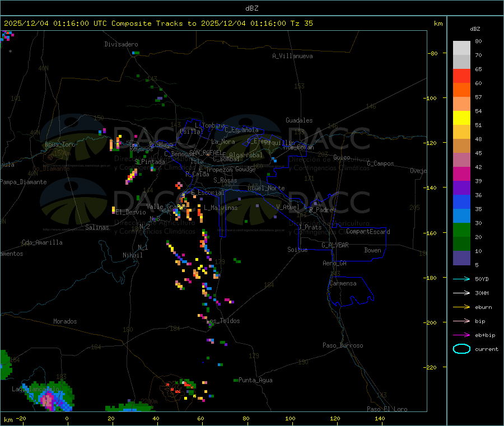Pick the magenta 42 dBZ legend color
This screenshot has height=426, width=504.
[x=461, y=174]
